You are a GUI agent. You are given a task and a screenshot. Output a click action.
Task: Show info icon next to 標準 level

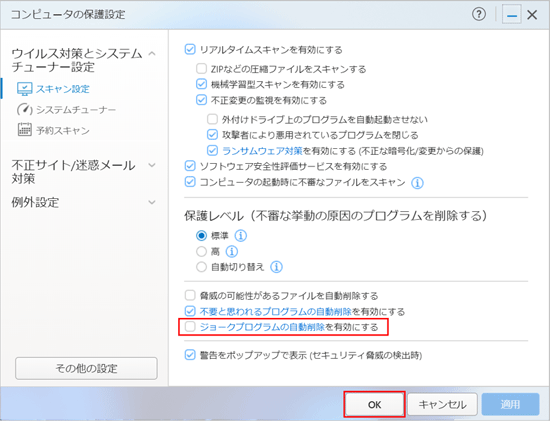tap(241, 235)
